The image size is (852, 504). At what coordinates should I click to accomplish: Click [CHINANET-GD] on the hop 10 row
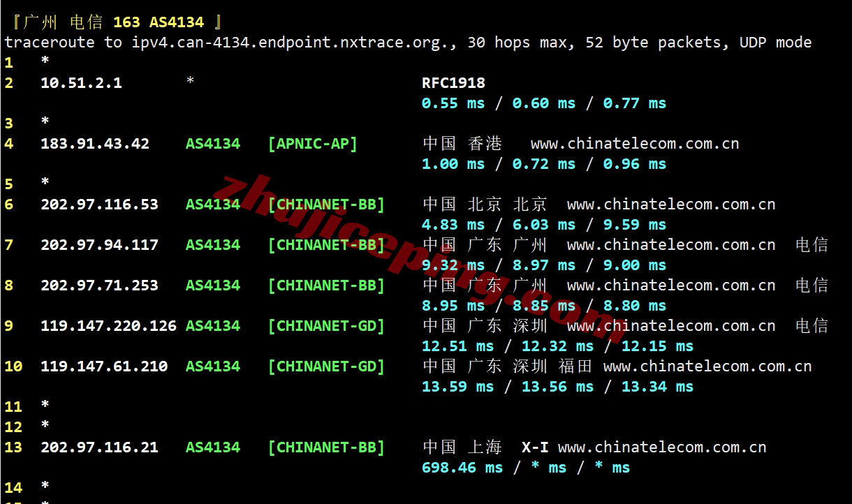point(326,366)
